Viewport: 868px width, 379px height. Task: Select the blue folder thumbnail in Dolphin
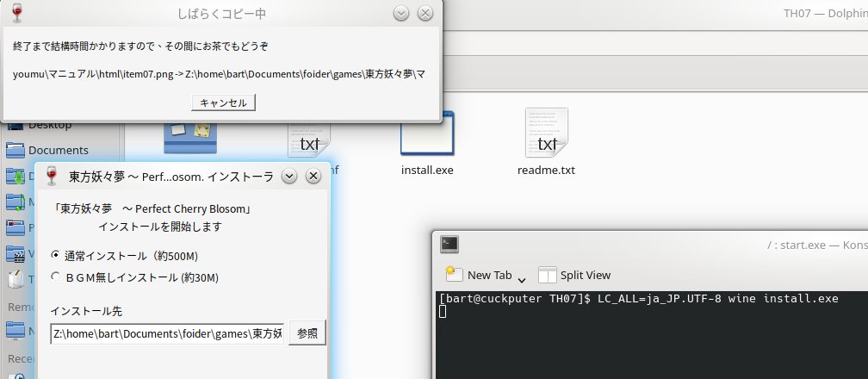coord(189,138)
